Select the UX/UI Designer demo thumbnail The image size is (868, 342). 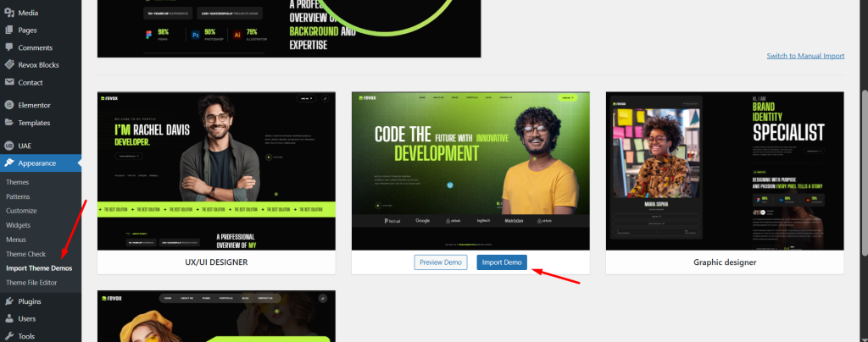tap(216, 171)
